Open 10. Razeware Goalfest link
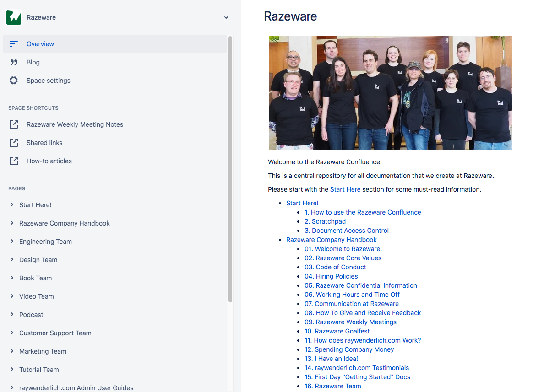This screenshot has height=392, width=533. [x=337, y=331]
